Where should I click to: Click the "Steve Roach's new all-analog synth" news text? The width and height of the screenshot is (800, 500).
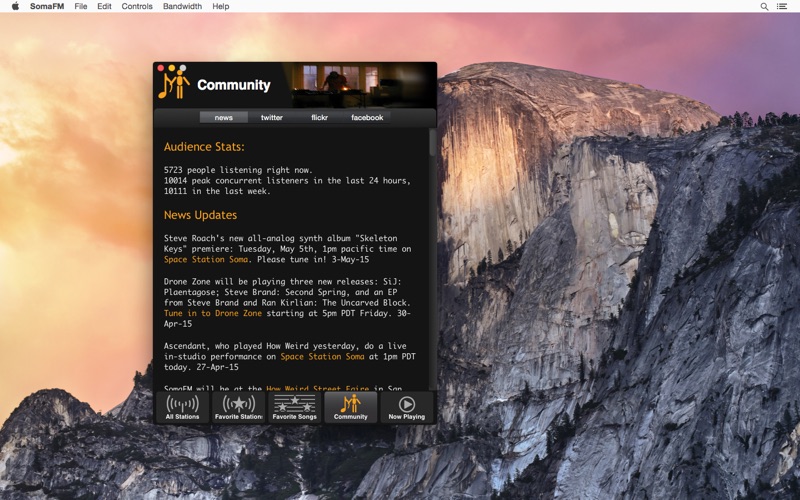(x=287, y=248)
